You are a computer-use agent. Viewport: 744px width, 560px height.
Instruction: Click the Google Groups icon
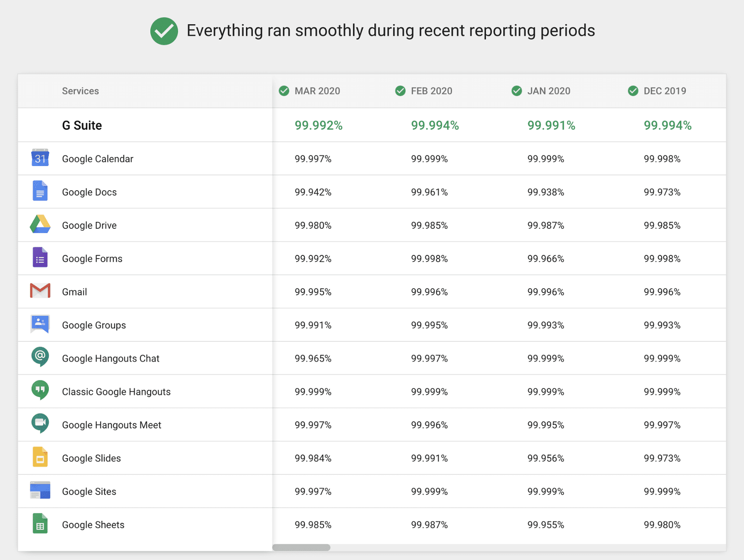40,324
